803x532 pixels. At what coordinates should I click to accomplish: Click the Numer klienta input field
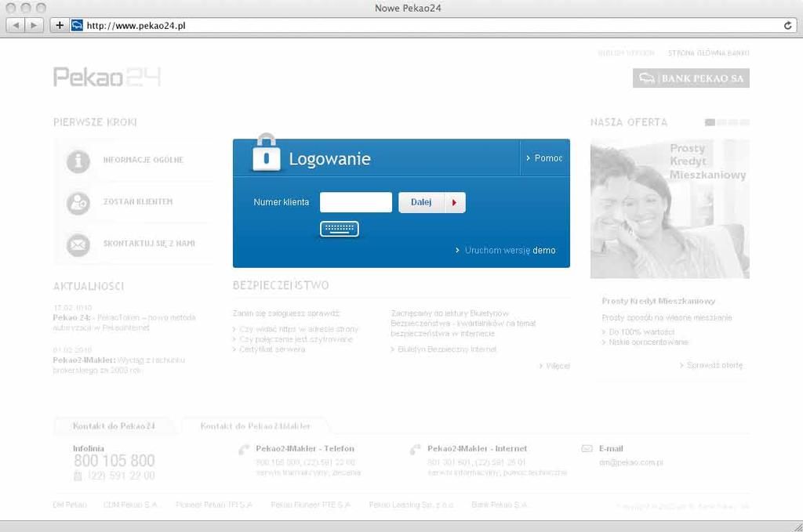pos(356,202)
